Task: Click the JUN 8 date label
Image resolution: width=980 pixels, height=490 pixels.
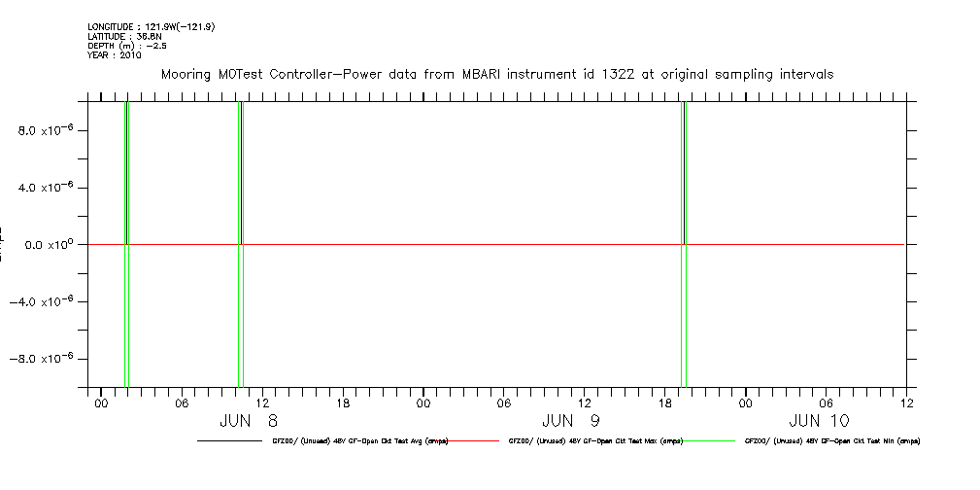Action: click(249, 421)
